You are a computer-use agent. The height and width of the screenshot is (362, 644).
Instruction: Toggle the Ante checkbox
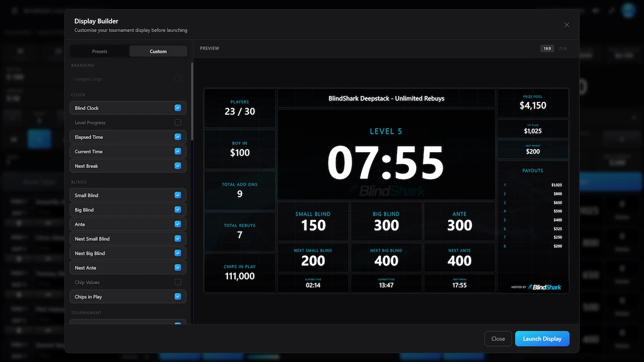(178, 224)
